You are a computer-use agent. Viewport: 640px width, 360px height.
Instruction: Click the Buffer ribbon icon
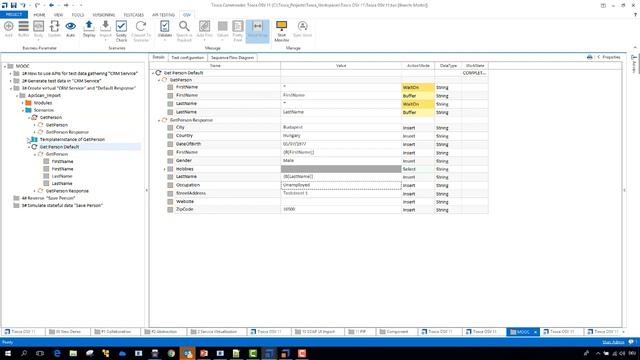pyautogui.click(x=24, y=27)
